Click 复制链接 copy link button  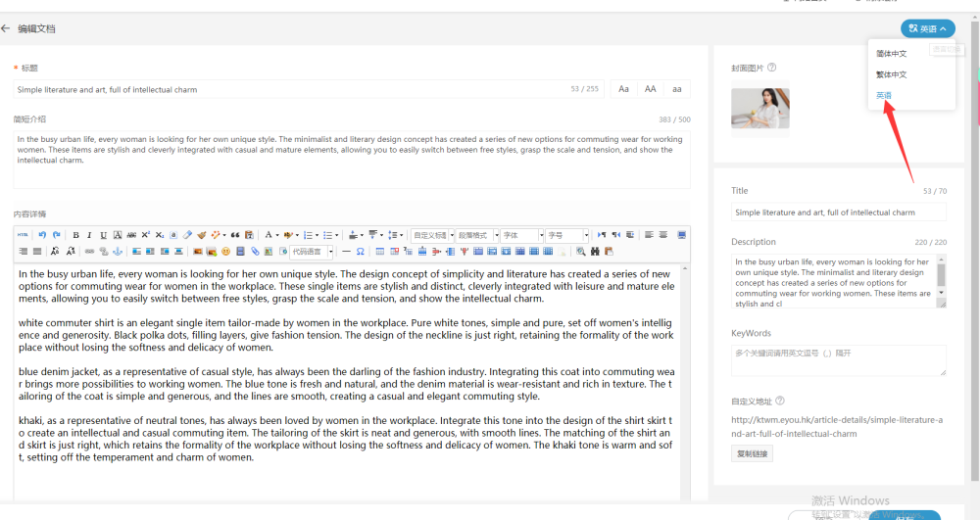752,453
